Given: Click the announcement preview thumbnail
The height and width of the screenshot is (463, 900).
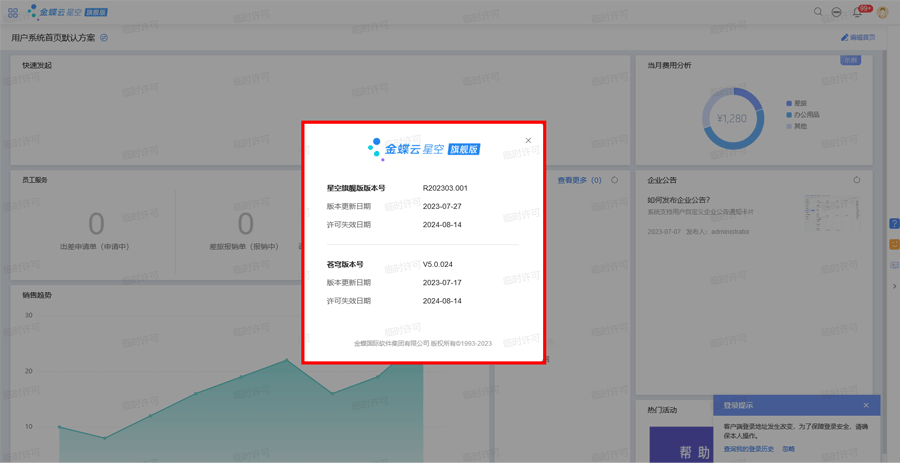Looking at the screenshot, I should (832, 212).
